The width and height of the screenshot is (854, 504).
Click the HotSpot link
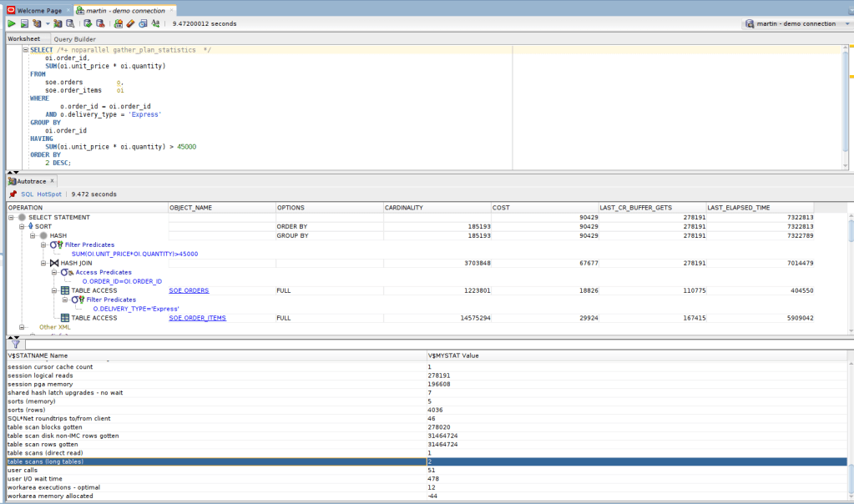pyautogui.click(x=48, y=193)
